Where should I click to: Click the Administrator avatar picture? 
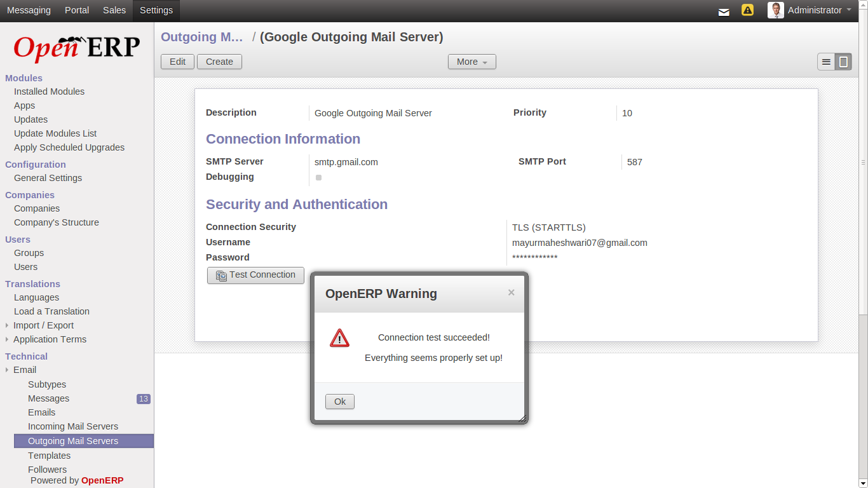(775, 10)
